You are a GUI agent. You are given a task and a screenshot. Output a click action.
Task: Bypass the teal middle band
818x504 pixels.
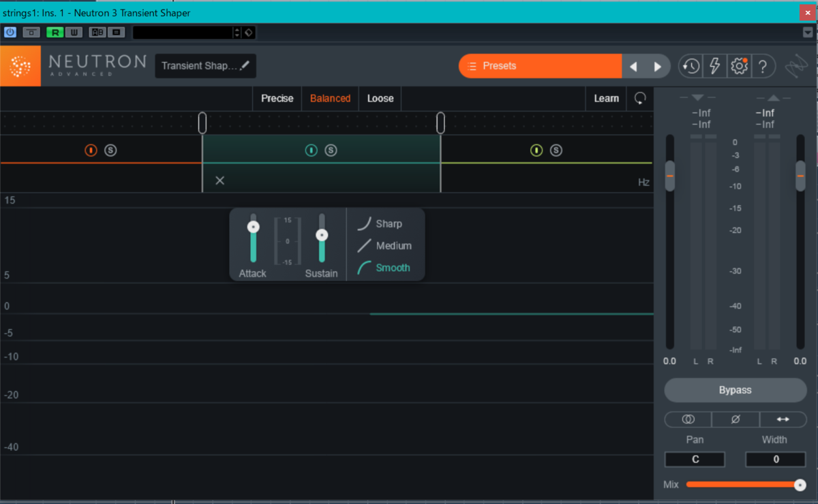(x=311, y=151)
